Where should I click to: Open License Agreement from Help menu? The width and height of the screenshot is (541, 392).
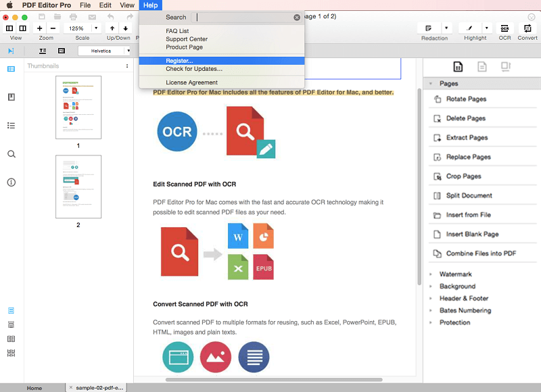[222, 82]
